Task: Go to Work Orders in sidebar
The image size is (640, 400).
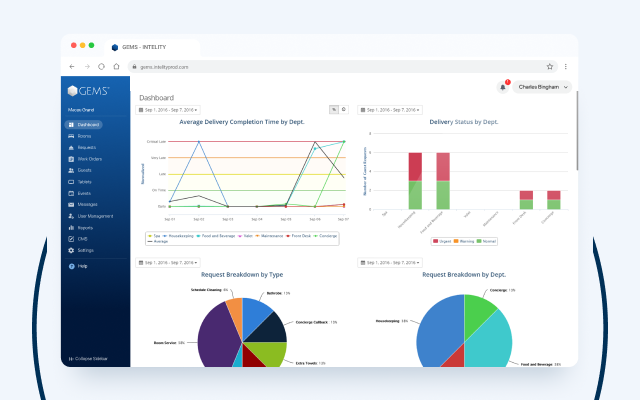Action: pos(85,159)
